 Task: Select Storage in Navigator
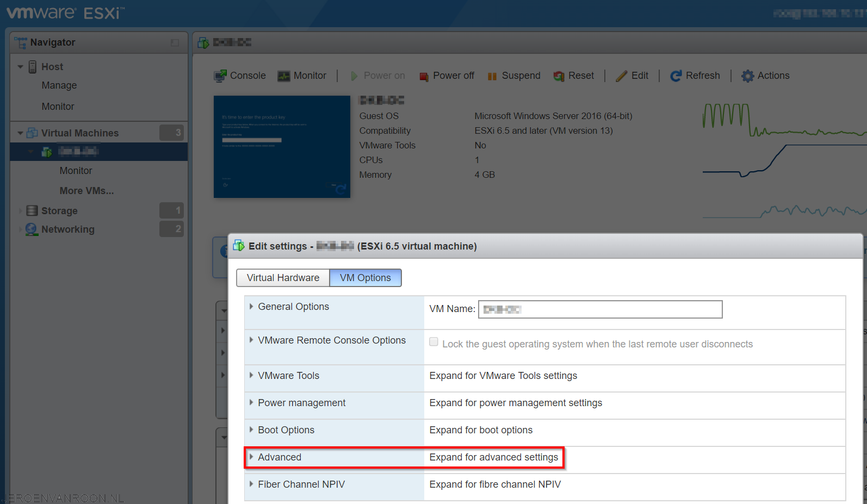pyautogui.click(x=59, y=211)
